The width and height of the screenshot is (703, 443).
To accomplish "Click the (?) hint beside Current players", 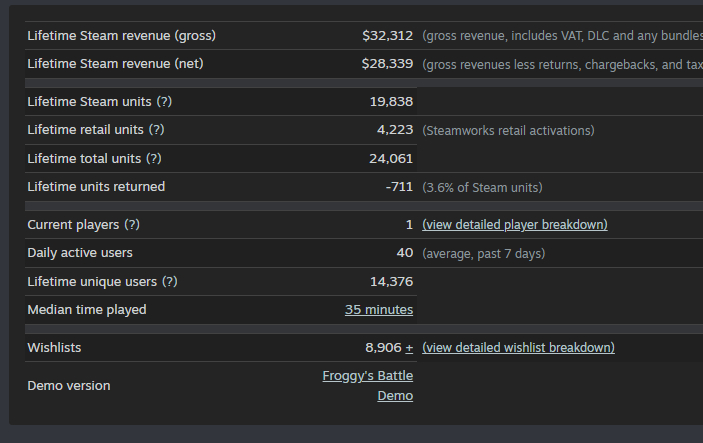I will click(132, 225).
